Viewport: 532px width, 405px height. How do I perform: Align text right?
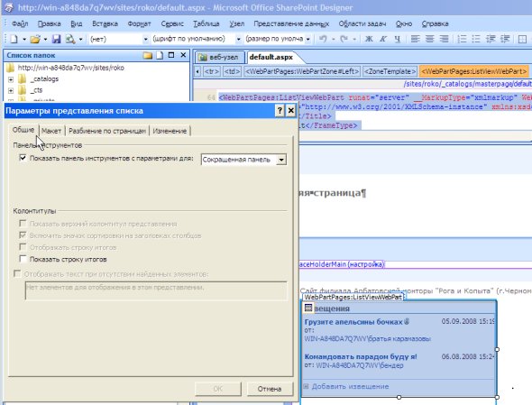pos(444,39)
